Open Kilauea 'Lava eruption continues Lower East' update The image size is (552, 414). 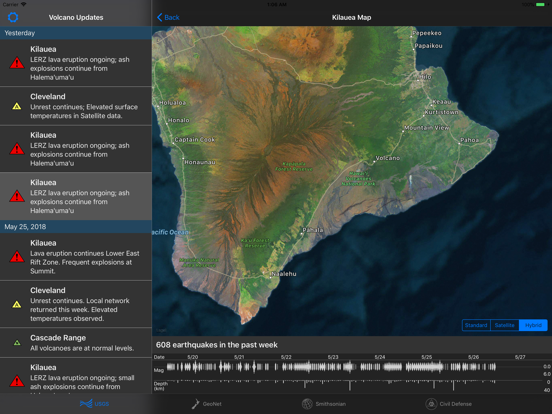76,257
